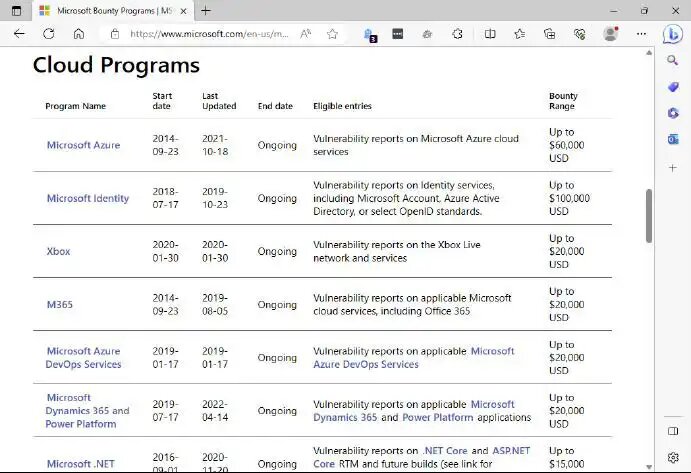The height and width of the screenshot is (473, 691).
Task: View site information lock icon
Action: (x=115, y=34)
